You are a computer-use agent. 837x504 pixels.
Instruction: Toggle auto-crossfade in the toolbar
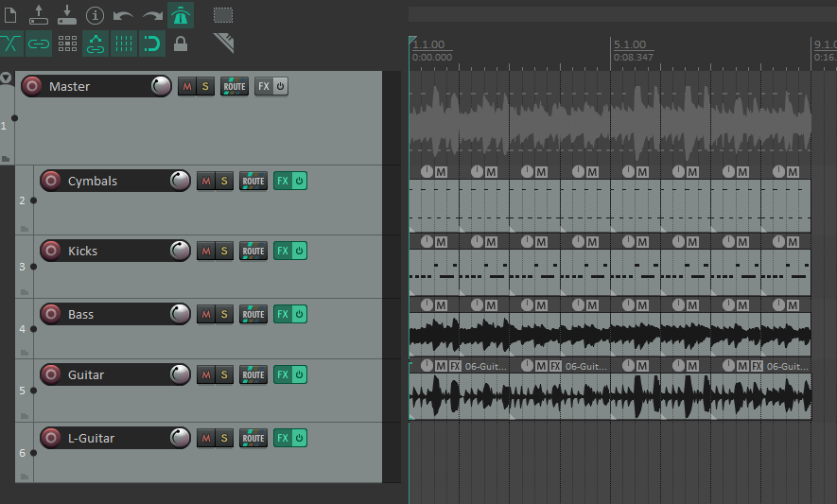(11, 43)
